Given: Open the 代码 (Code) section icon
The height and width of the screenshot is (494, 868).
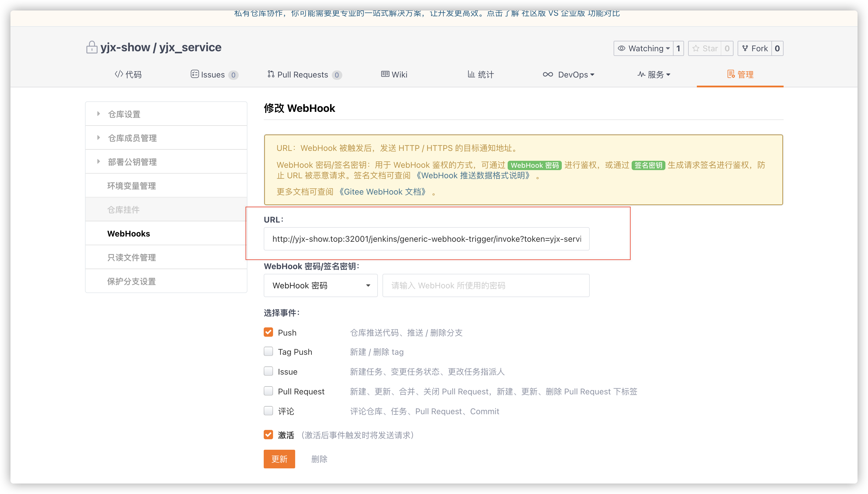Looking at the screenshot, I should click(x=118, y=74).
